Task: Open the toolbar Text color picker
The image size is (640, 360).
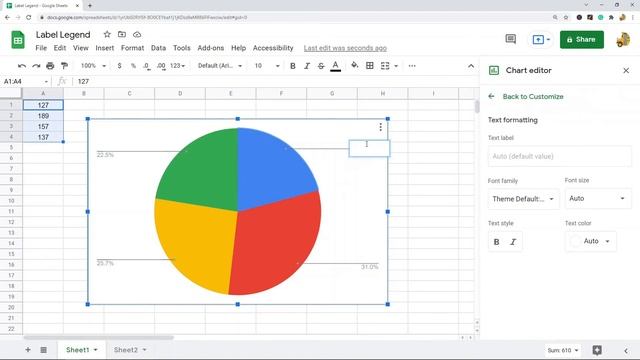Action: [x=336, y=66]
